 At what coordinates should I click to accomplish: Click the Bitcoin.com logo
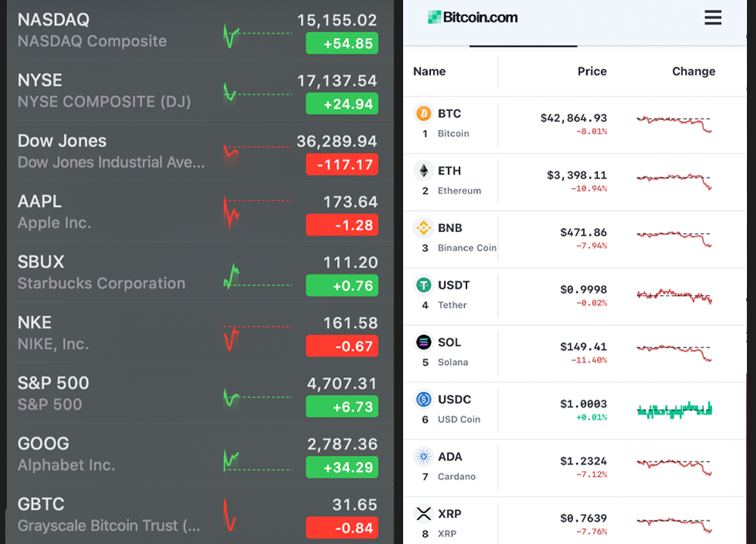(472, 17)
